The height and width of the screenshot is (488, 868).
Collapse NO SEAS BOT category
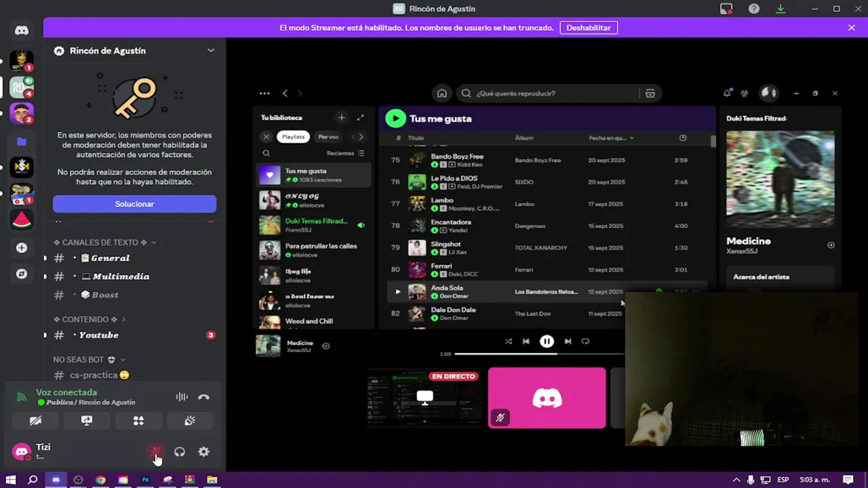[x=90, y=359]
